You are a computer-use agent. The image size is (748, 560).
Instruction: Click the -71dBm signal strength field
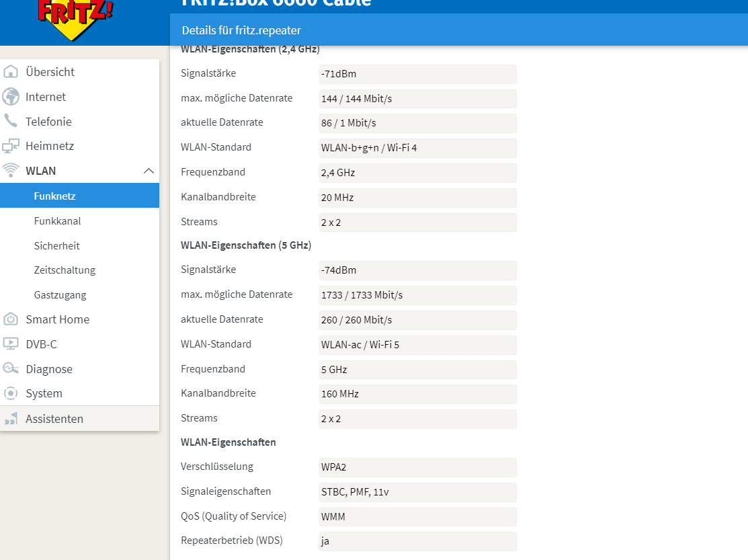click(x=418, y=74)
